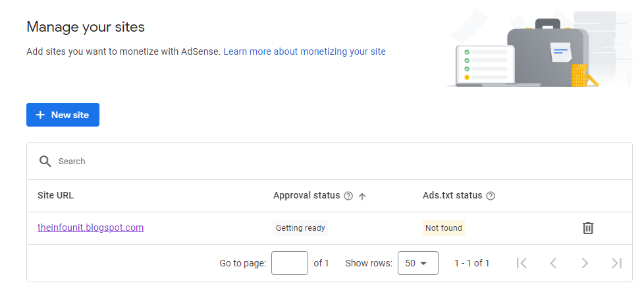644x302 pixels.
Task: Go to first page of sites
Action: 522,263
